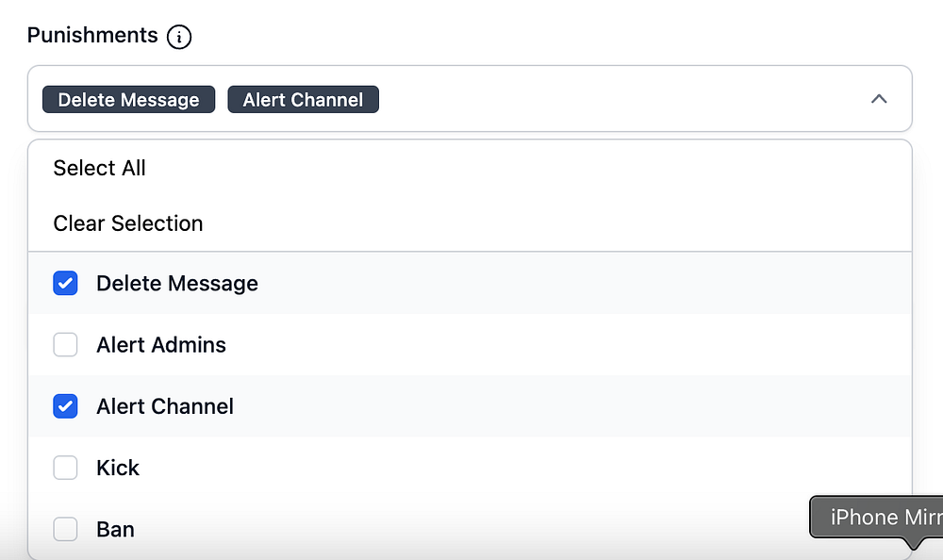The width and height of the screenshot is (943, 560).
Task: Choose Select All in the dropdown list
Action: pyautogui.click(x=100, y=168)
